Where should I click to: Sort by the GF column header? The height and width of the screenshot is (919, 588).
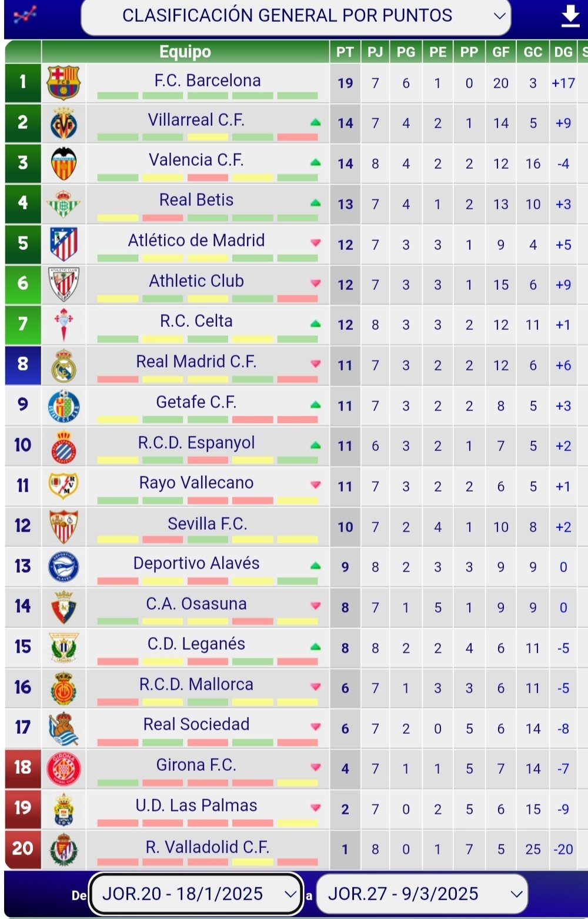click(x=500, y=52)
